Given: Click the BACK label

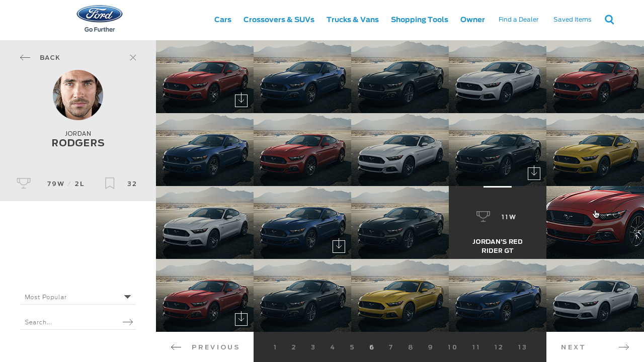Looking at the screenshot, I should 50,58.
